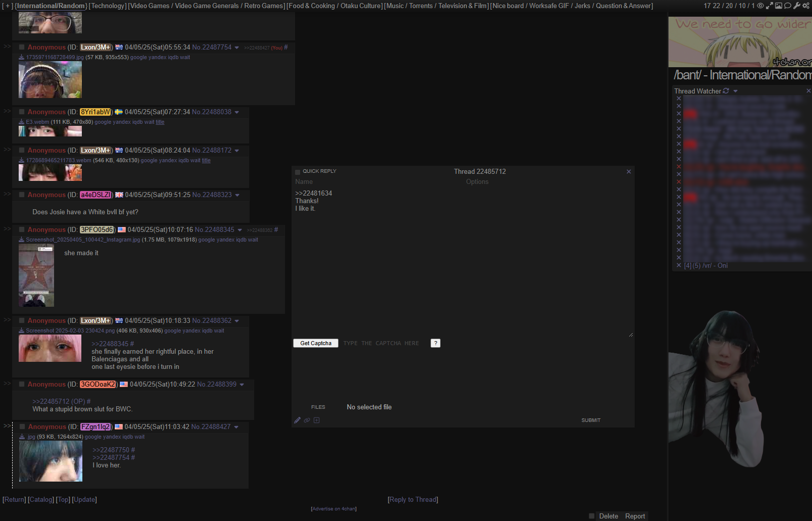812x521 pixels.
Task: Mark the checkbox for post No.22488345
Action: [22, 229]
